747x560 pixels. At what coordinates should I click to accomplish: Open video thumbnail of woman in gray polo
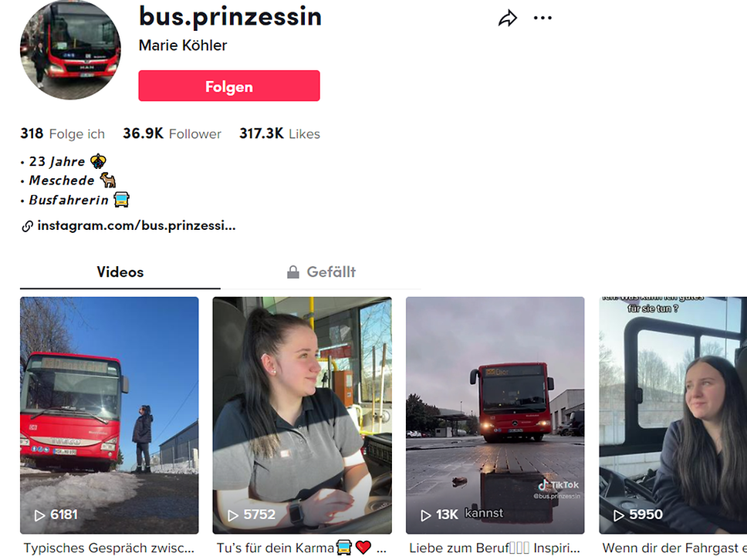pos(302,415)
